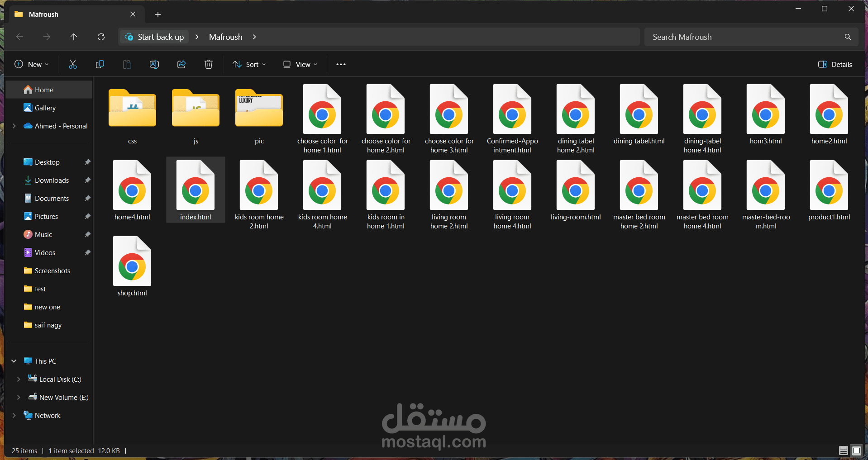Expand the Network tree node
This screenshot has width=868, height=460.
[14, 415]
